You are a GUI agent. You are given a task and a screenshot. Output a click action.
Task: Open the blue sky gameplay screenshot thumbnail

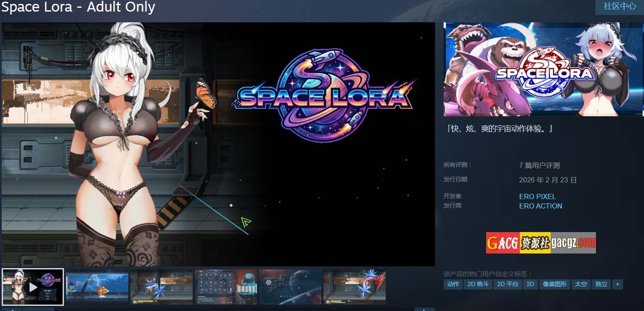click(97, 287)
